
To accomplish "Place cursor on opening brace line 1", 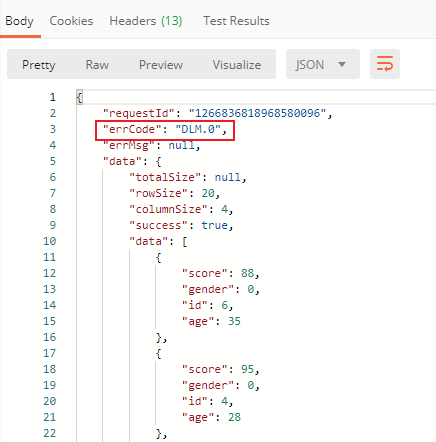I will point(79,97).
